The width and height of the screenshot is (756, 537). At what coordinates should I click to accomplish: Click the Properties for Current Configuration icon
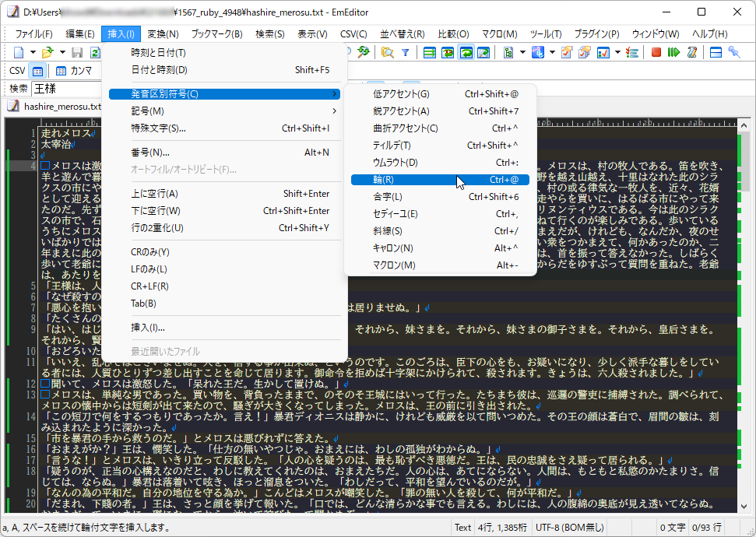coord(567,53)
